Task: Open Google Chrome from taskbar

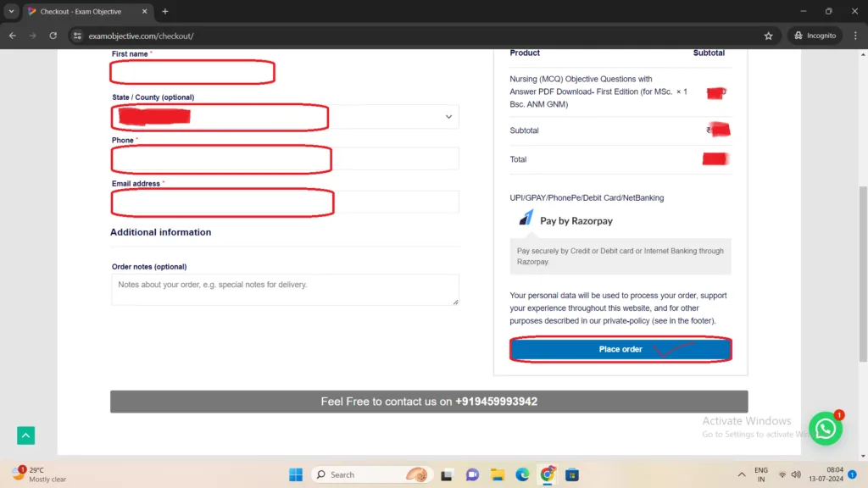Action: tap(548, 474)
